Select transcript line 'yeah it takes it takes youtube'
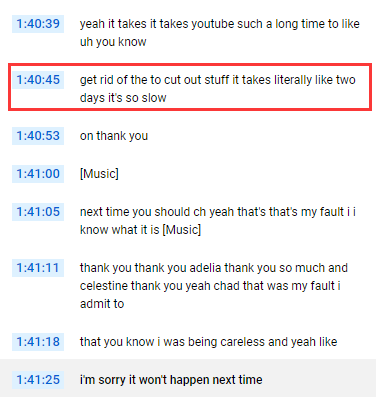The image size is (377, 405). pos(188,33)
